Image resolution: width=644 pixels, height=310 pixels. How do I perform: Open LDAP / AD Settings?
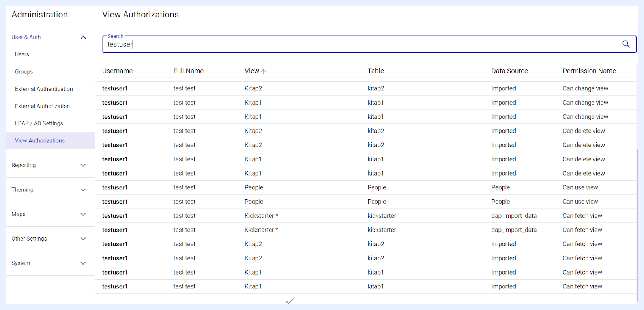39,123
